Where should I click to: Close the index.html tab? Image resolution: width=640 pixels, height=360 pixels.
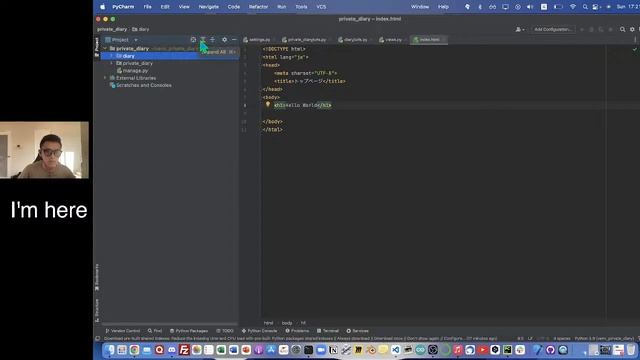[444, 40]
